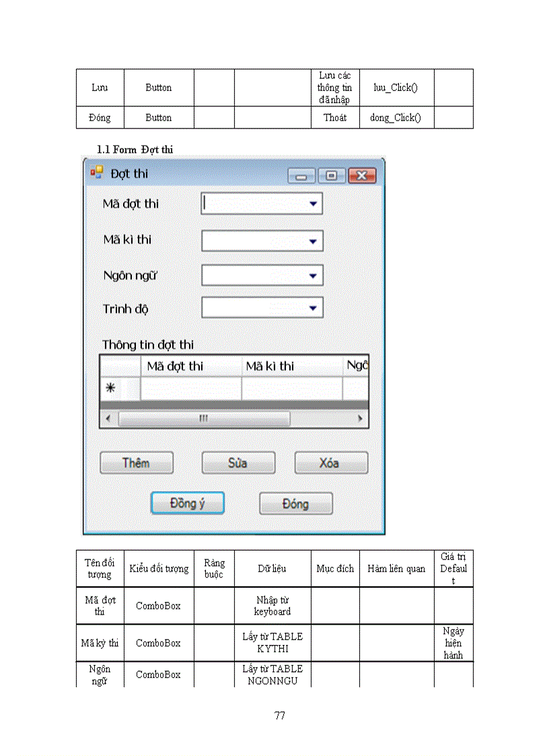Click the asterisk new-row indicator in the grid
The image size is (549, 756).
(110, 388)
